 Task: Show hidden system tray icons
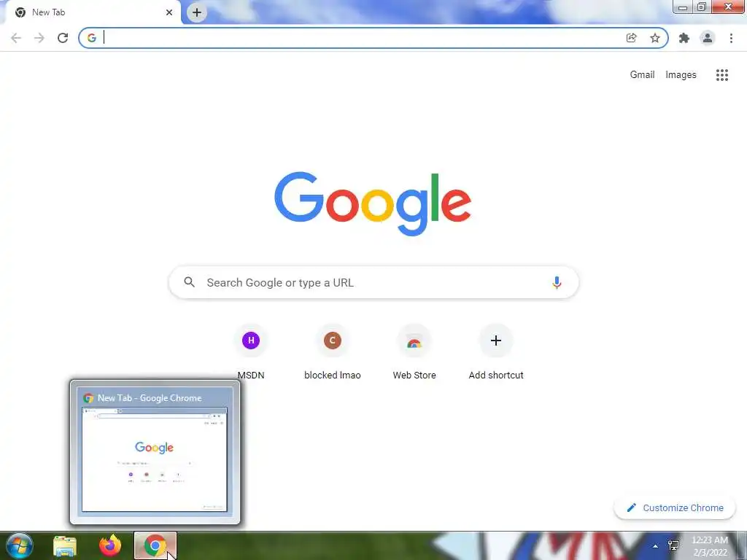pos(656,546)
